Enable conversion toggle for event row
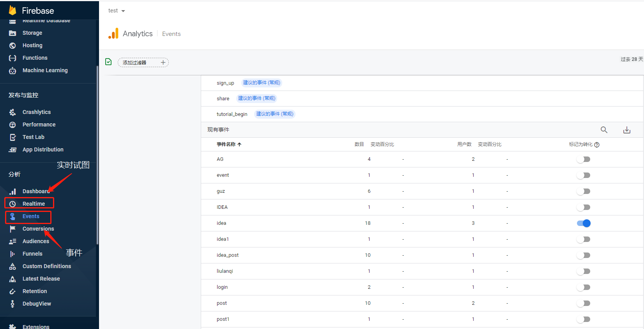The width and height of the screenshot is (644, 329). 584,175
